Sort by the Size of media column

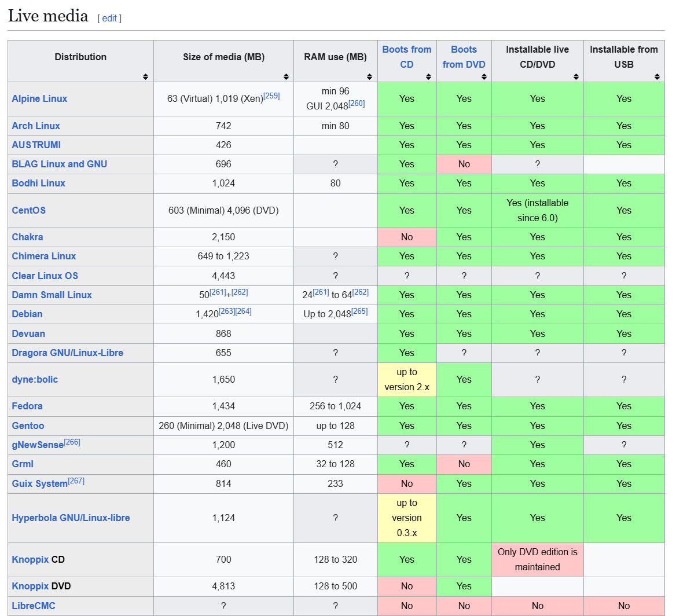(286, 76)
